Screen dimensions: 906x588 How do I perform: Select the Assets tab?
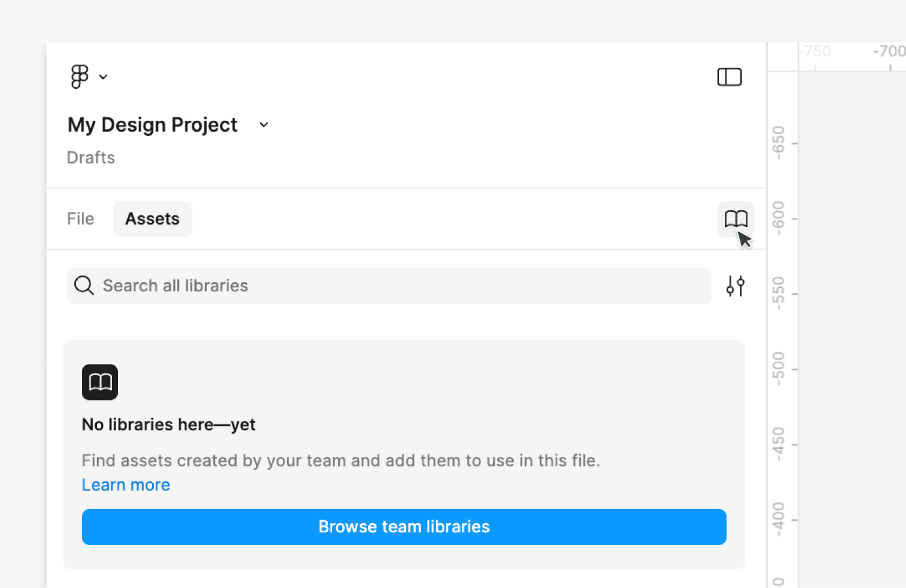point(152,219)
